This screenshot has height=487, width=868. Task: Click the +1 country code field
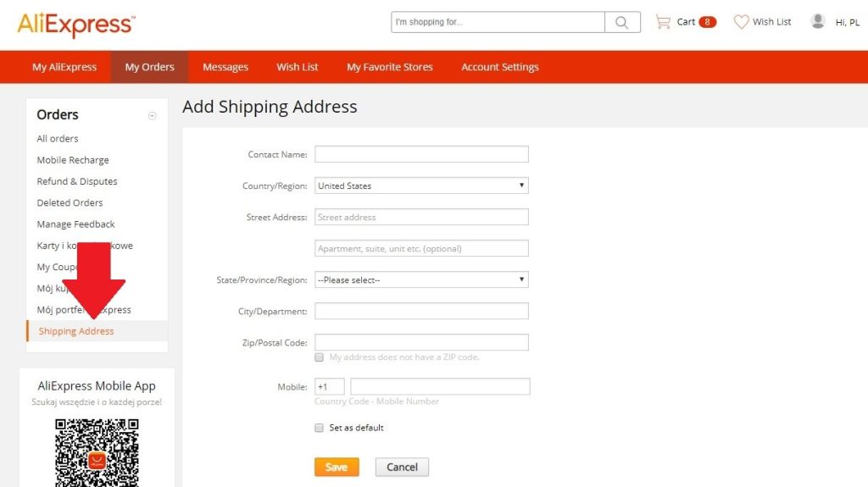click(330, 387)
